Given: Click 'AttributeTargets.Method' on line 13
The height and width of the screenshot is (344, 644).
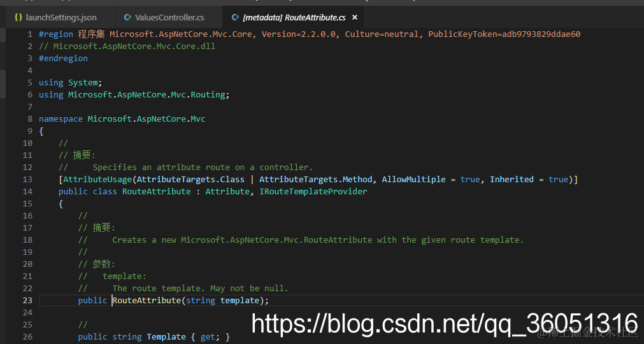Looking at the screenshot, I should (x=316, y=180).
